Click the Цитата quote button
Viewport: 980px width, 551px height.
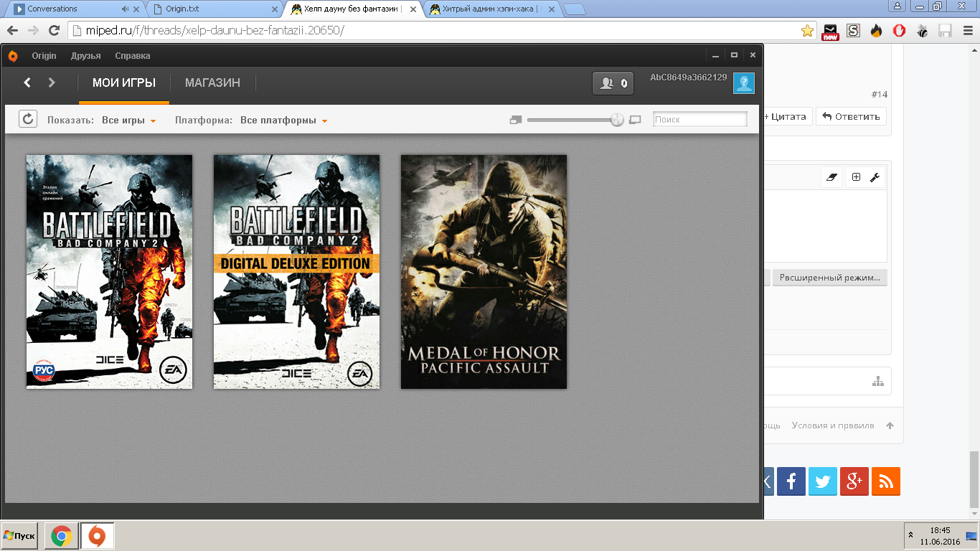787,116
